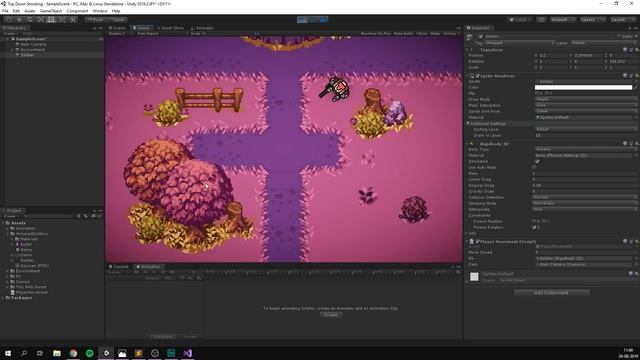Switch to the Scene tab
The height and width of the screenshot is (360, 640).
coord(117,28)
